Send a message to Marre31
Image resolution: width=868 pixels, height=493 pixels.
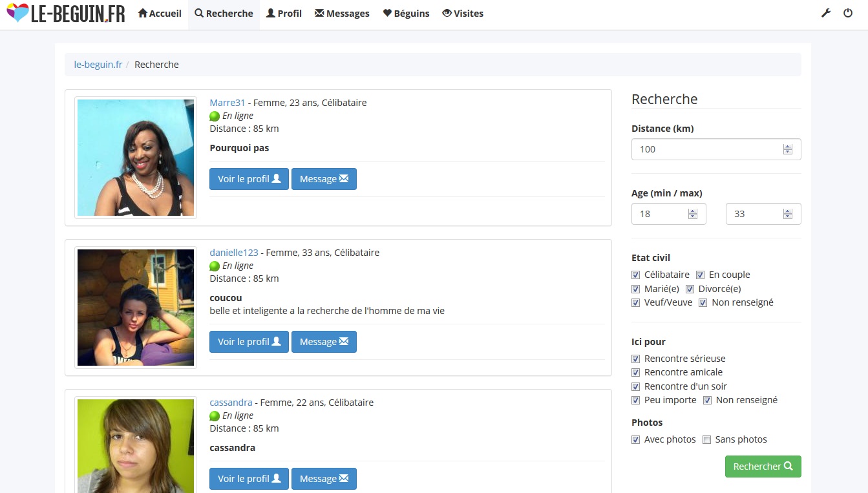click(x=324, y=179)
